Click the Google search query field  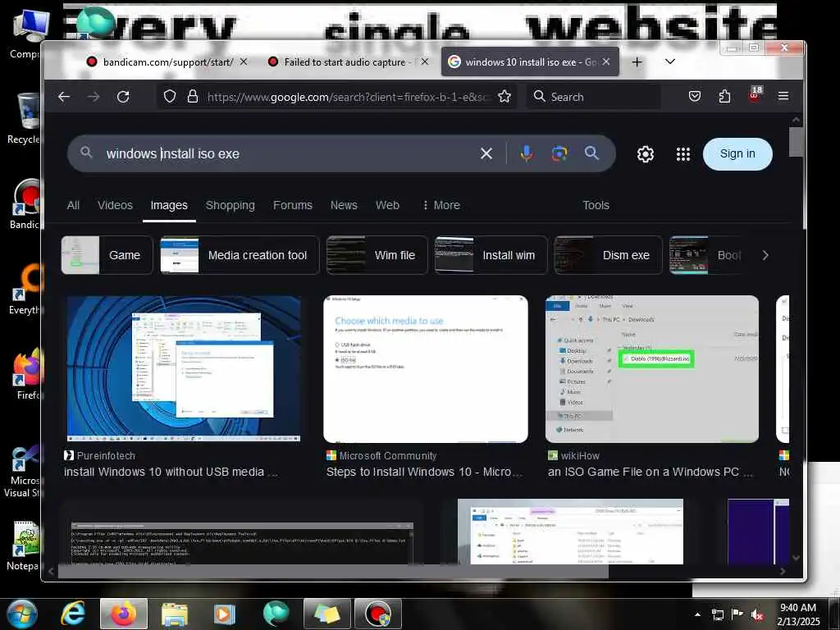click(x=290, y=153)
